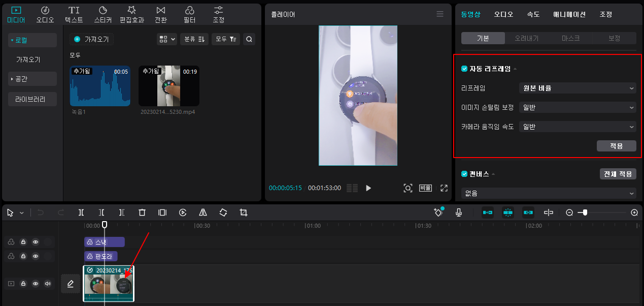The height and width of the screenshot is (306, 644).
Task: Open the 조정 adjustment panel in the top toolbar
Action: (x=219, y=15)
